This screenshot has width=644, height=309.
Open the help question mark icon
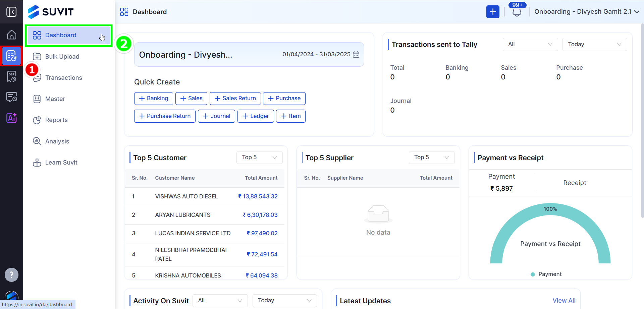11,275
